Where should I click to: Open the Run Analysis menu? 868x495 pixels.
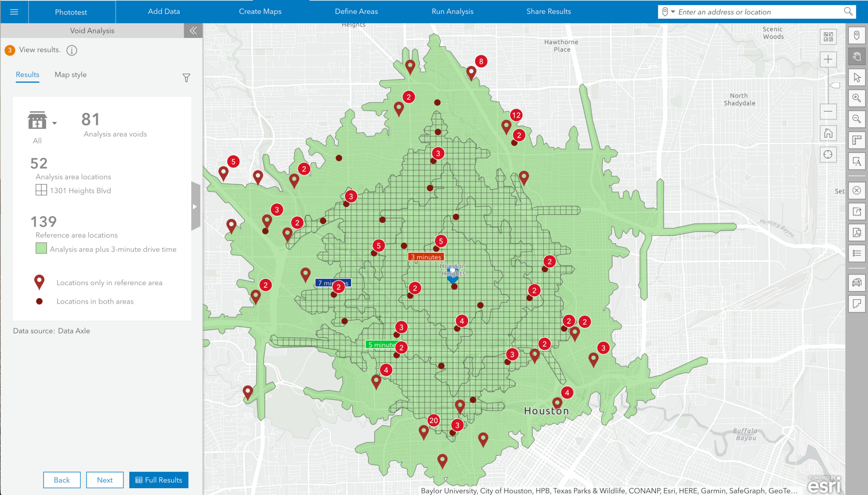452,12
